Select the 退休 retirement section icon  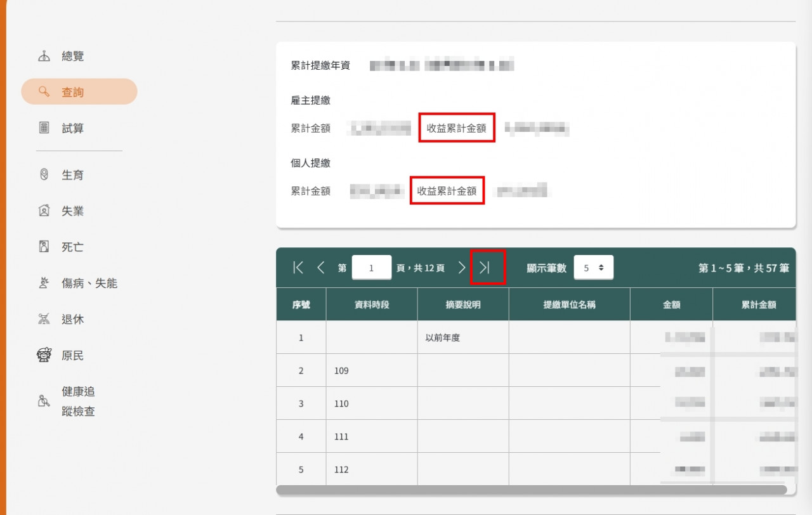[44, 319]
